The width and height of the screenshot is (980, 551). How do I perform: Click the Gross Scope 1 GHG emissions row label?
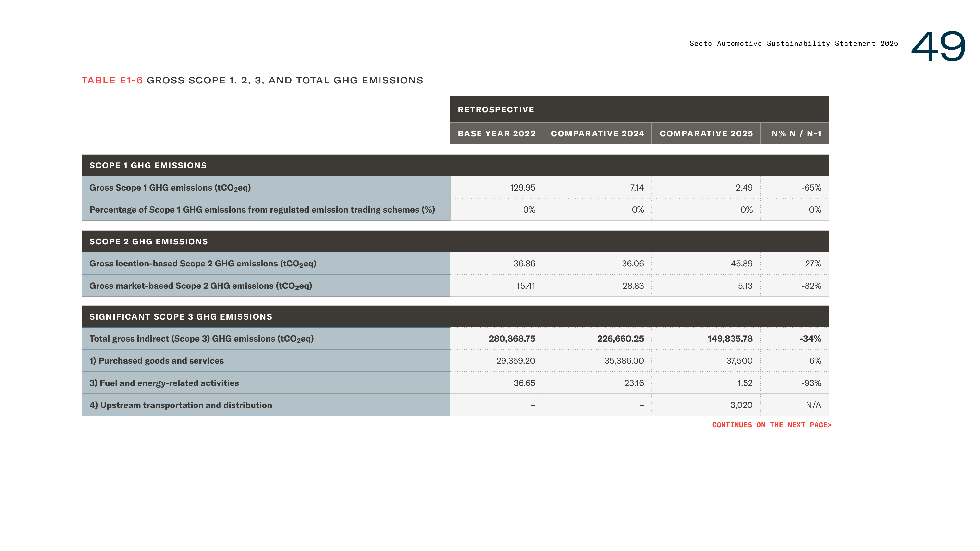[x=170, y=188]
